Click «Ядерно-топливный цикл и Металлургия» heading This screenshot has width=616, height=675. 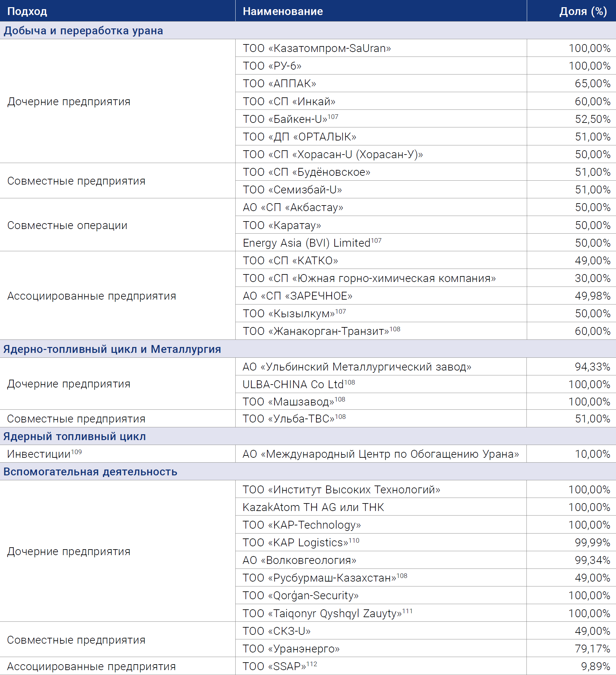pos(308,349)
